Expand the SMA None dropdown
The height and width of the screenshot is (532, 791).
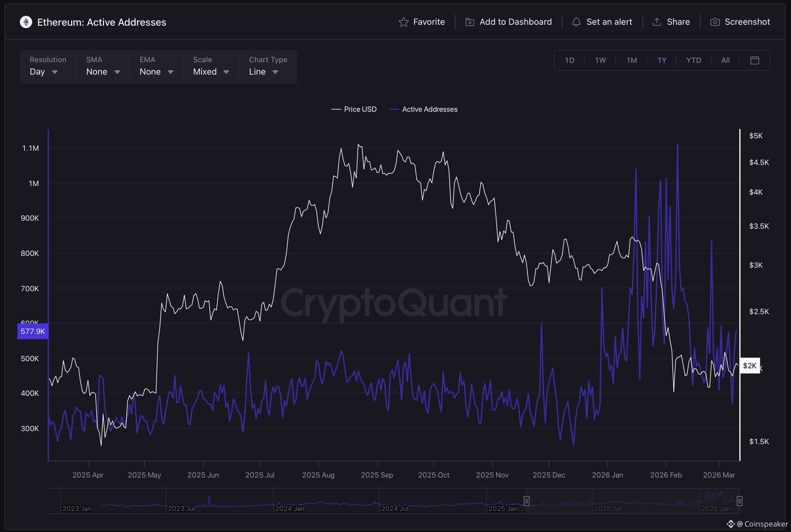tap(103, 72)
